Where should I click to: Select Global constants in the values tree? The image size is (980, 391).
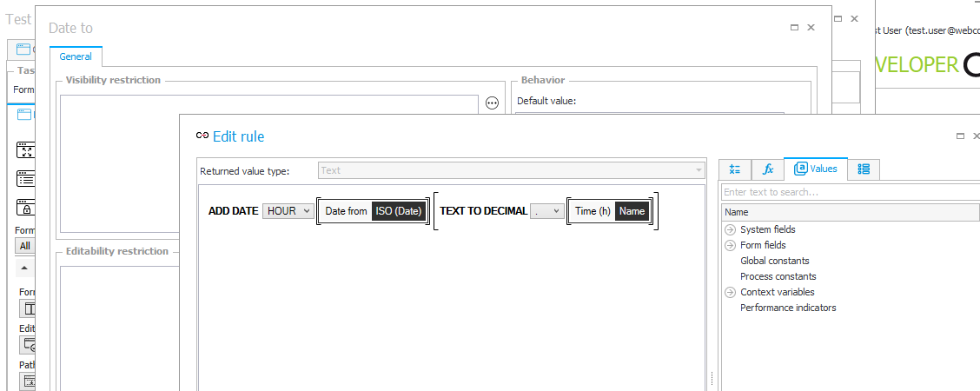coord(774,261)
